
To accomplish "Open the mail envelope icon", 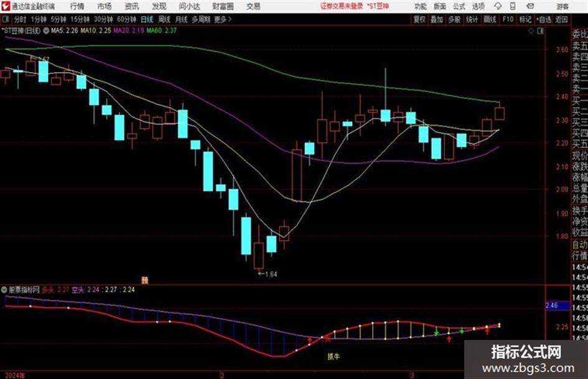I will pos(530,6).
